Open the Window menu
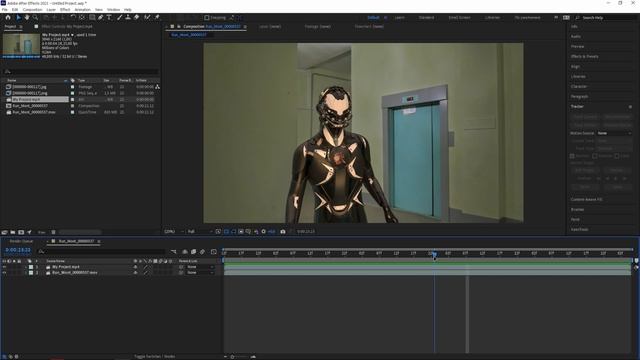The image size is (640, 360). (113, 9)
